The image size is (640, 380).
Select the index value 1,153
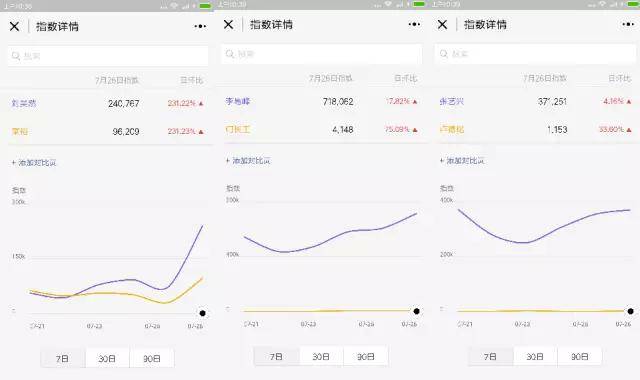(x=557, y=130)
